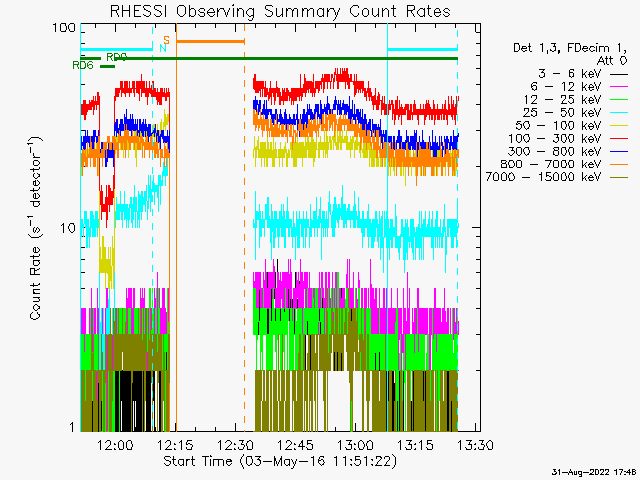Click the green line swatch for 12 - 25 keV
The height and width of the screenshot is (480, 640).
click(619, 100)
